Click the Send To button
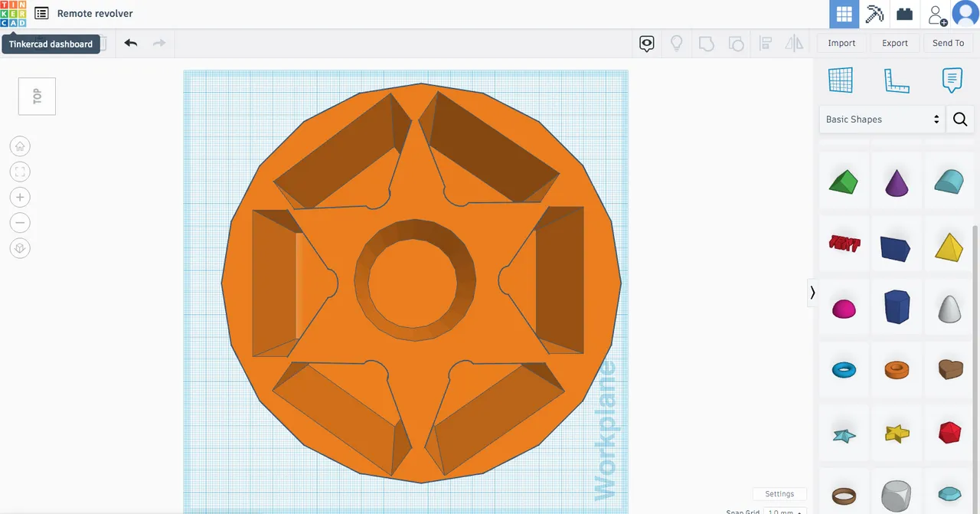The image size is (980, 514). pos(948,43)
